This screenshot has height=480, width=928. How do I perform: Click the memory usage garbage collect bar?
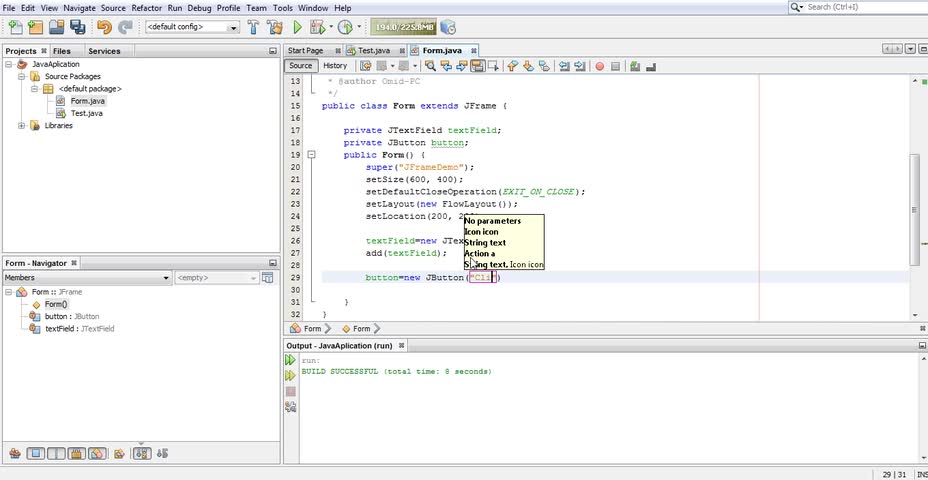403,27
